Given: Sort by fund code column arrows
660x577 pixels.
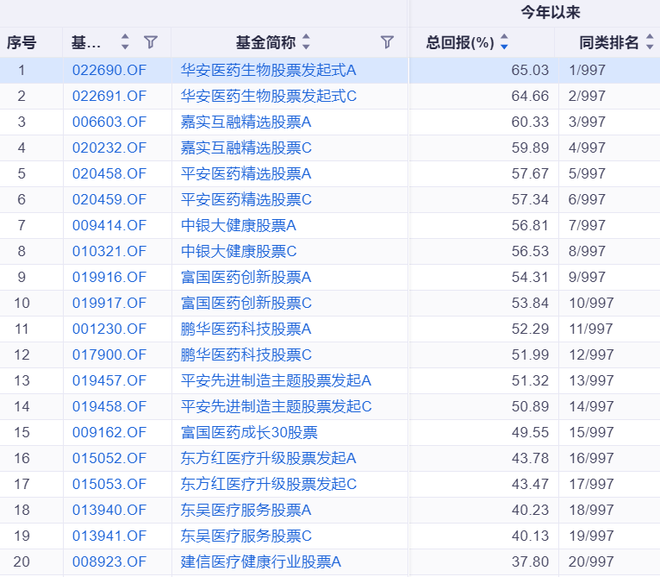Looking at the screenshot, I should click(125, 42).
